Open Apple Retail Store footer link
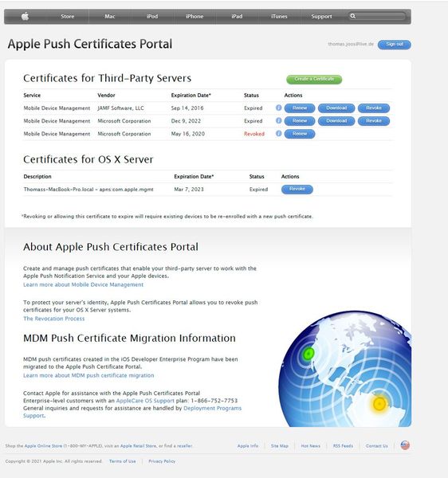This screenshot has height=478, width=448. (x=138, y=445)
